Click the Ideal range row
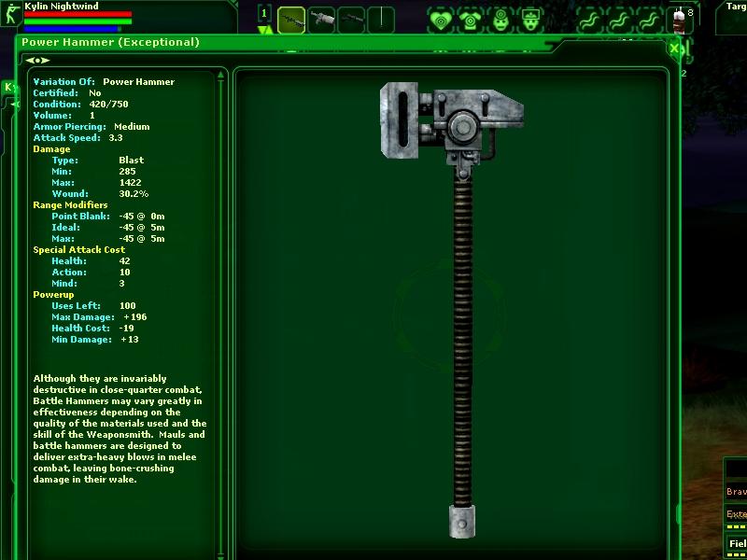Viewport: 747px width, 560px height. [x=108, y=227]
